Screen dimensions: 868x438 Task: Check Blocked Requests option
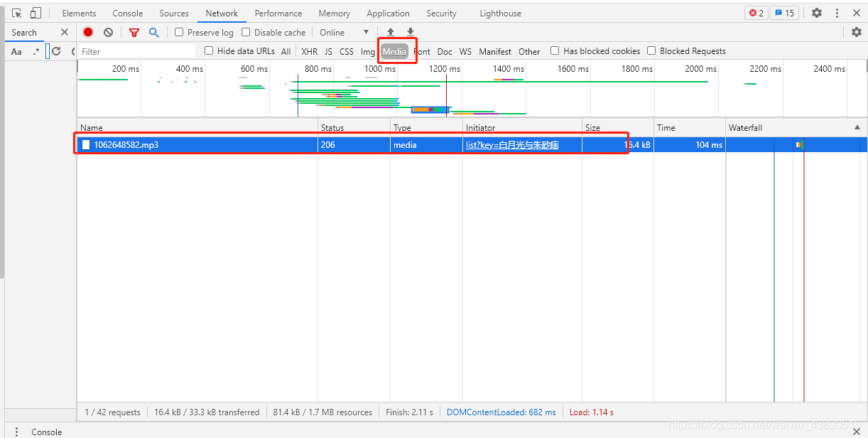[651, 50]
